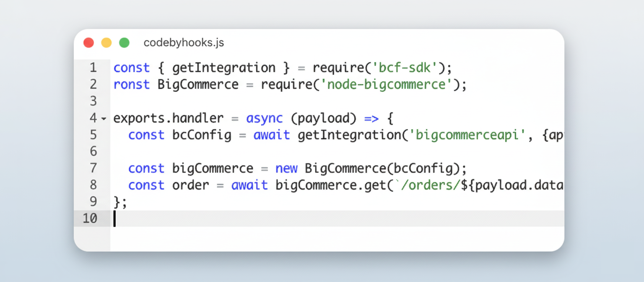The image size is (644, 282).
Task: Click line number 7 in the gutter
Action: [x=93, y=168]
